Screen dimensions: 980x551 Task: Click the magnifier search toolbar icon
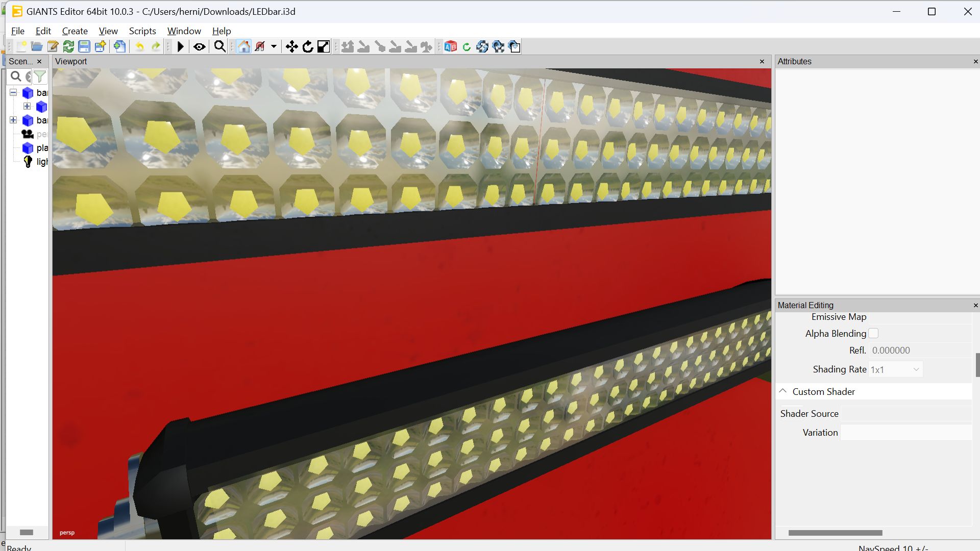(220, 47)
